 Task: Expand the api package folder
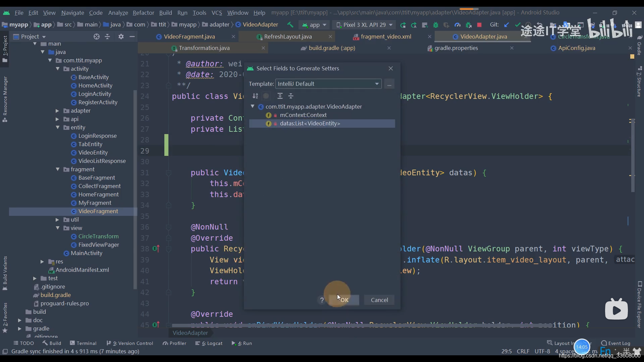tap(57, 119)
